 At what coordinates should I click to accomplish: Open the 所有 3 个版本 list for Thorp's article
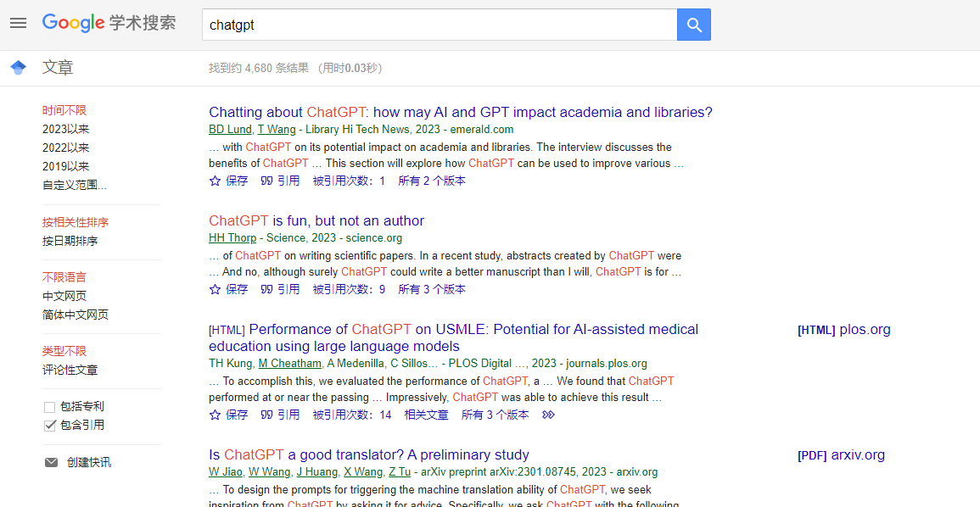431,288
